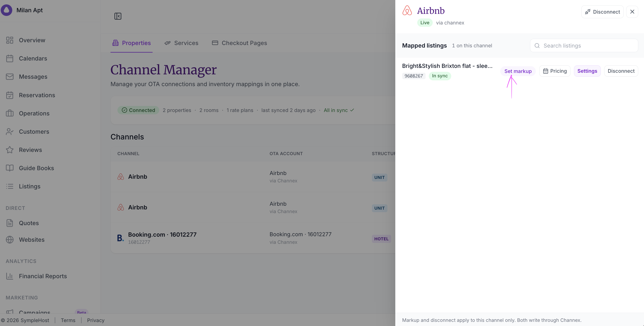Open Websites in the sidebar
The image size is (644, 326).
click(x=25, y=240)
